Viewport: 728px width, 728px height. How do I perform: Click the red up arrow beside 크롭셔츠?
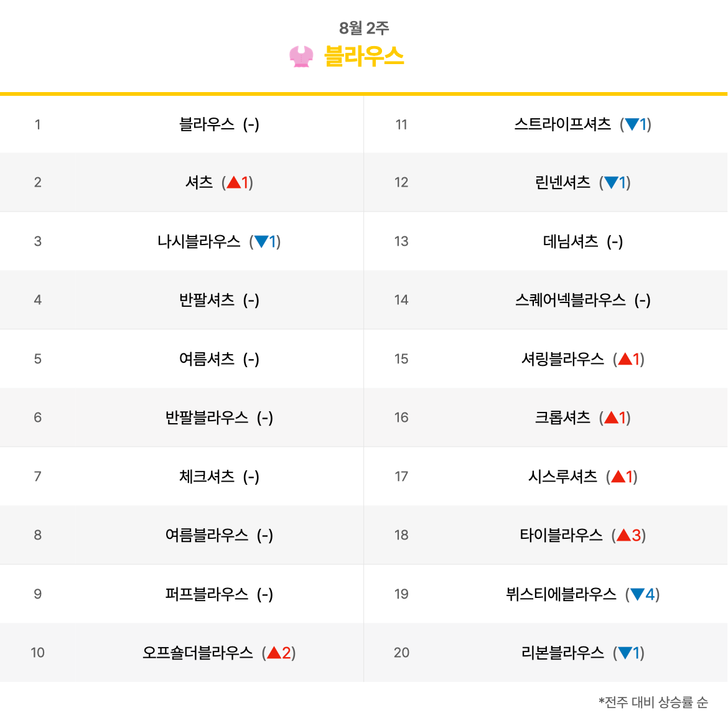coord(612,418)
